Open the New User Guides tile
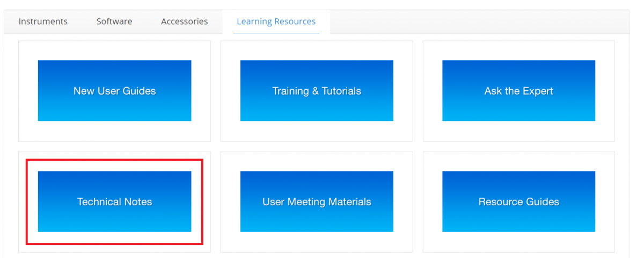The image size is (644, 258). point(114,90)
